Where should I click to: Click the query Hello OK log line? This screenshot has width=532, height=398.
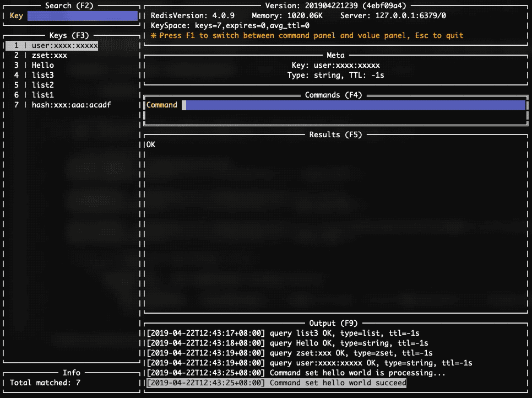287,343
